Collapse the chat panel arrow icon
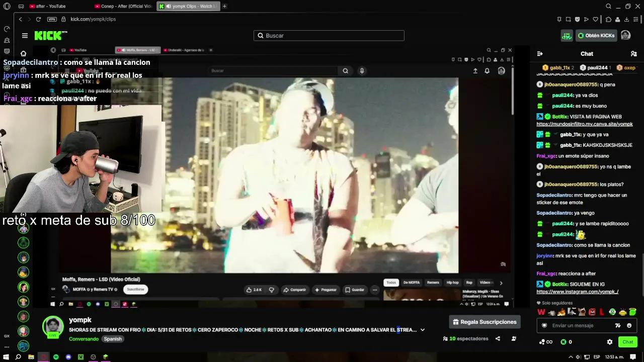This screenshot has width=644, height=362. coord(540,54)
